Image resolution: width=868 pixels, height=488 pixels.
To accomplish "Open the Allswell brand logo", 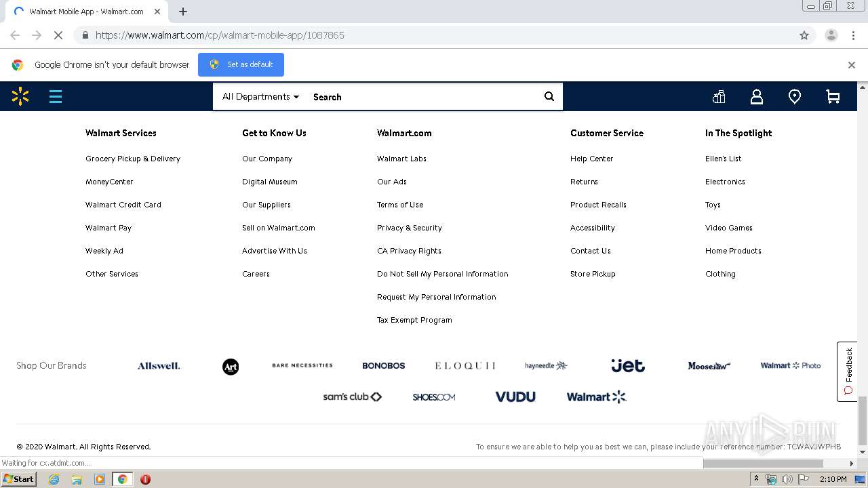I will coord(159,366).
